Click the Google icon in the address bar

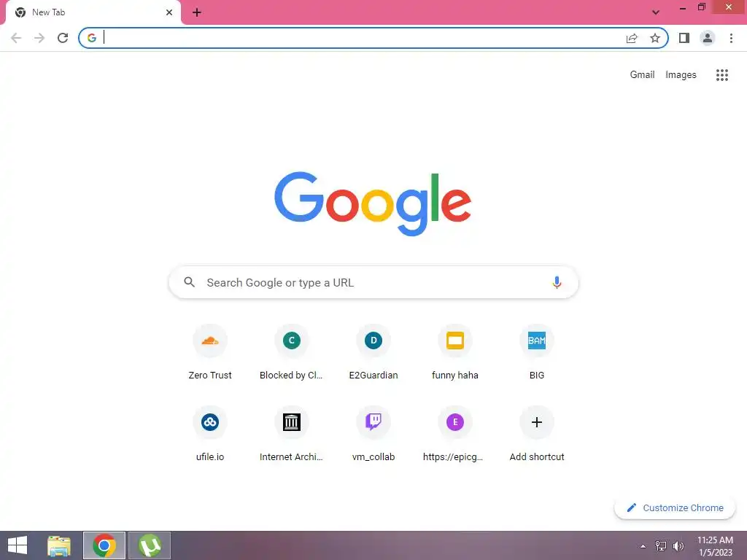(91, 38)
